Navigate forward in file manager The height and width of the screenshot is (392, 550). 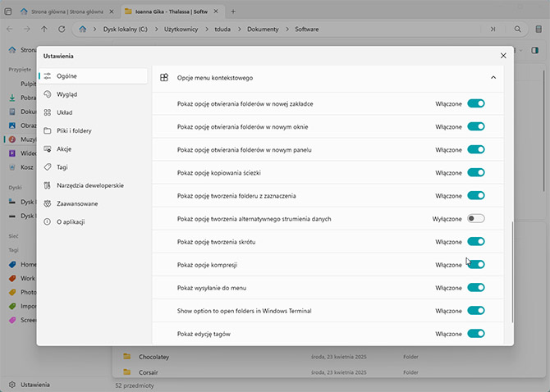click(27, 29)
